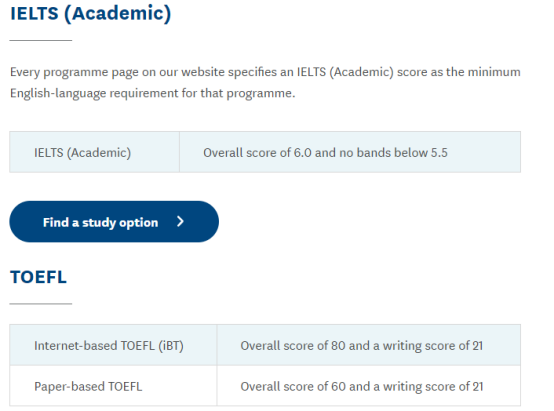Click the underline divider below TOEFL heading
This screenshot has height=411, width=554.
tap(41, 304)
